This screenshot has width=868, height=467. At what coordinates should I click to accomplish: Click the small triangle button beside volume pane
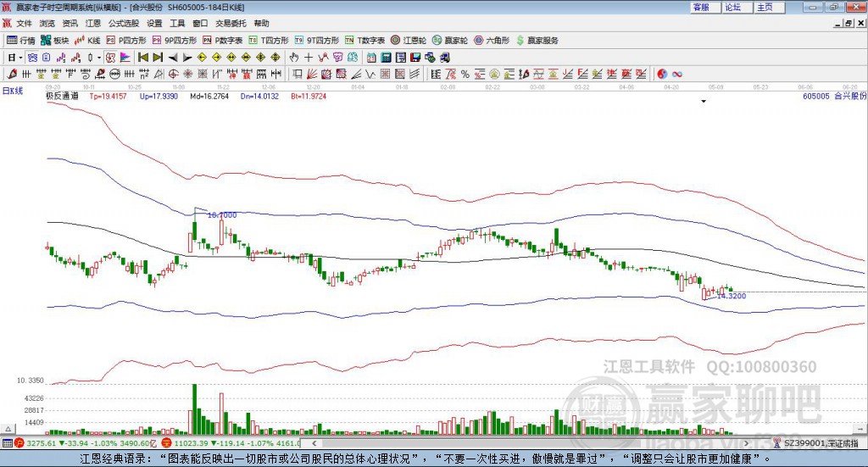tap(8, 429)
